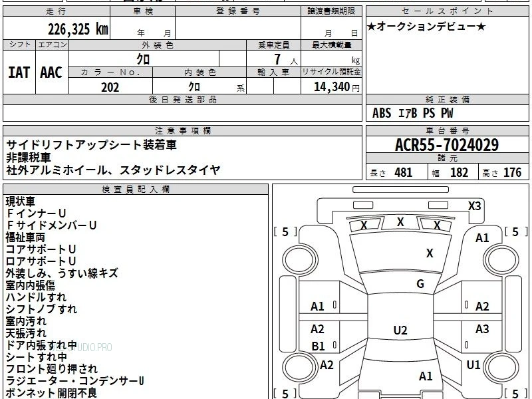The width and height of the screenshot is (532, 399).
Task: Click the height value 高さ 176
Action: (x=502, y=172)
